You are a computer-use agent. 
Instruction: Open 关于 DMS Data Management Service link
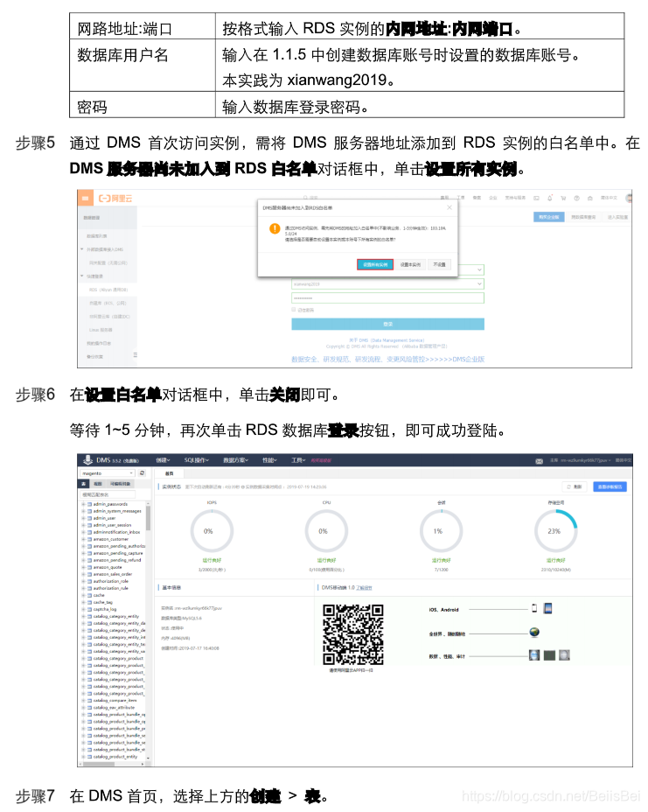coord(387,340)
